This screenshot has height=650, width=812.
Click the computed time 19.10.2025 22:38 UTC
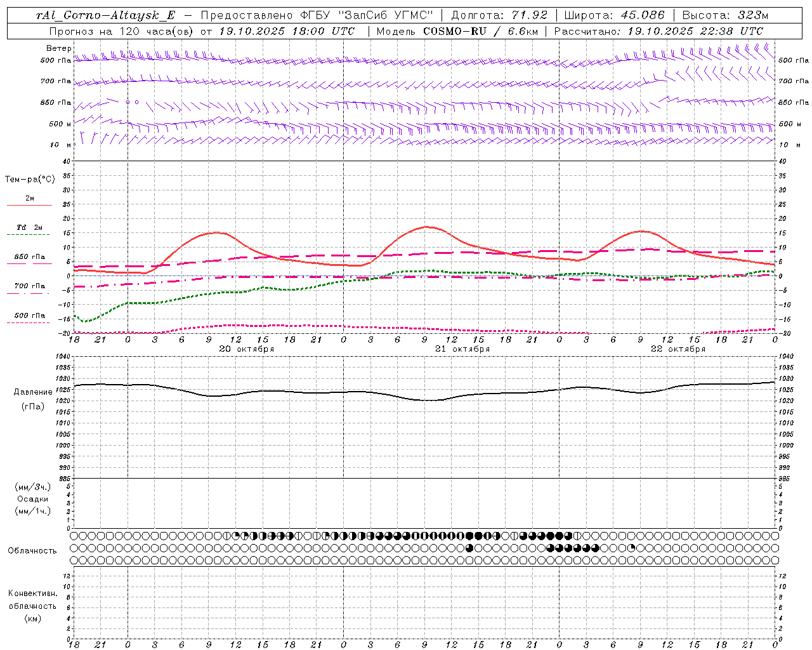point(695,31)
